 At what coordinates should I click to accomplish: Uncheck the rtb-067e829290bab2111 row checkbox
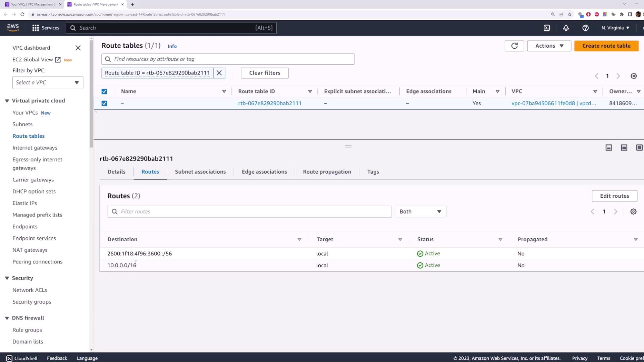104,104
